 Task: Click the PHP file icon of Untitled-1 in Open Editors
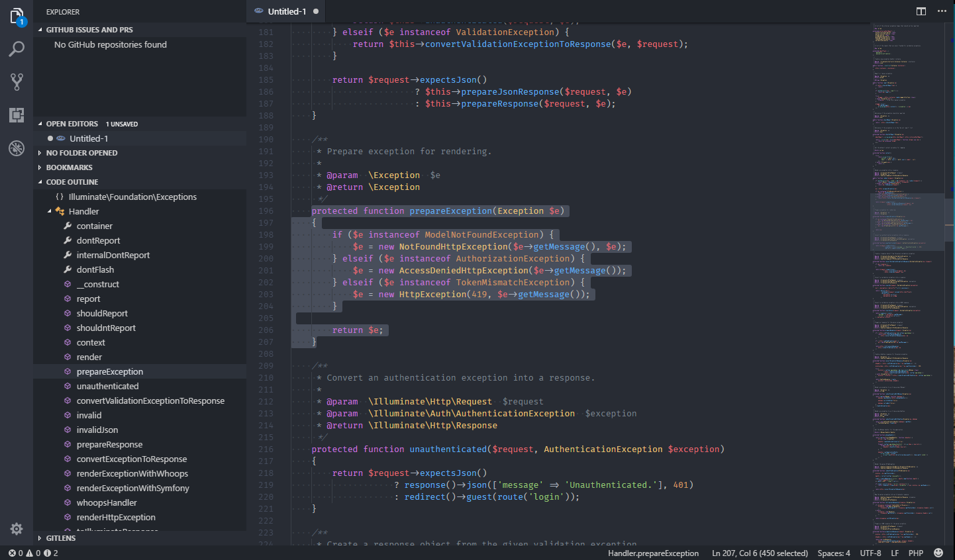[x=61, y=138]
